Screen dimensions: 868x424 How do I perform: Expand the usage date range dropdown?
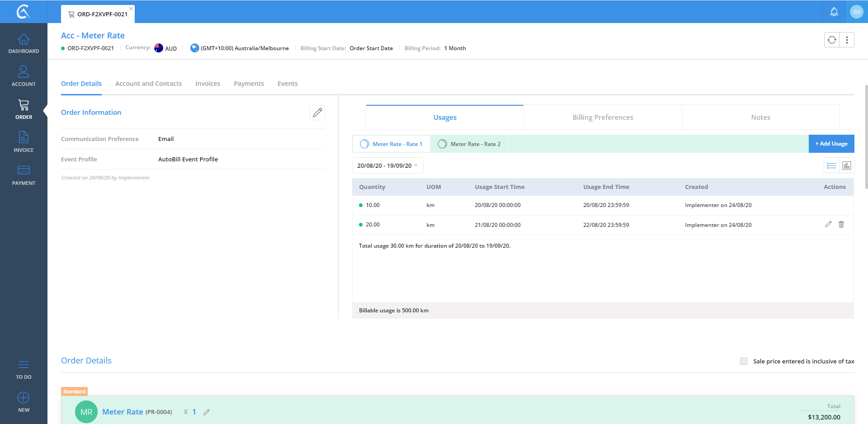(x=387, y=166)
